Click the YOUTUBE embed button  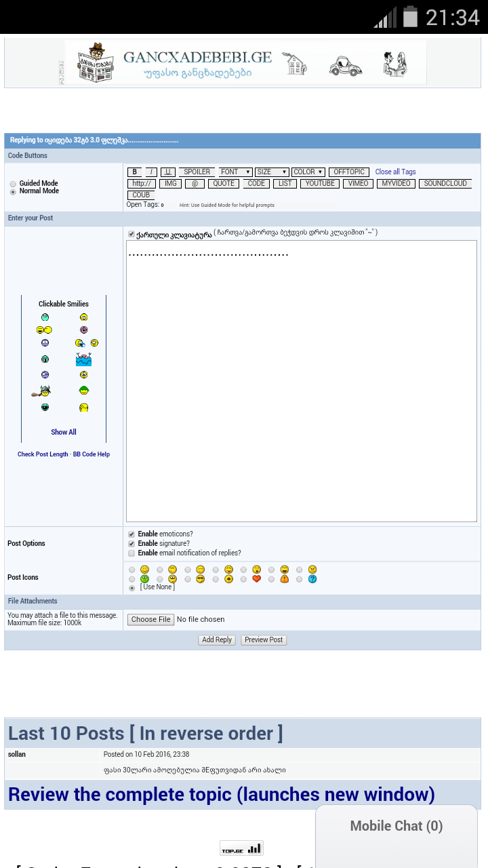click(x=320, y=184)
